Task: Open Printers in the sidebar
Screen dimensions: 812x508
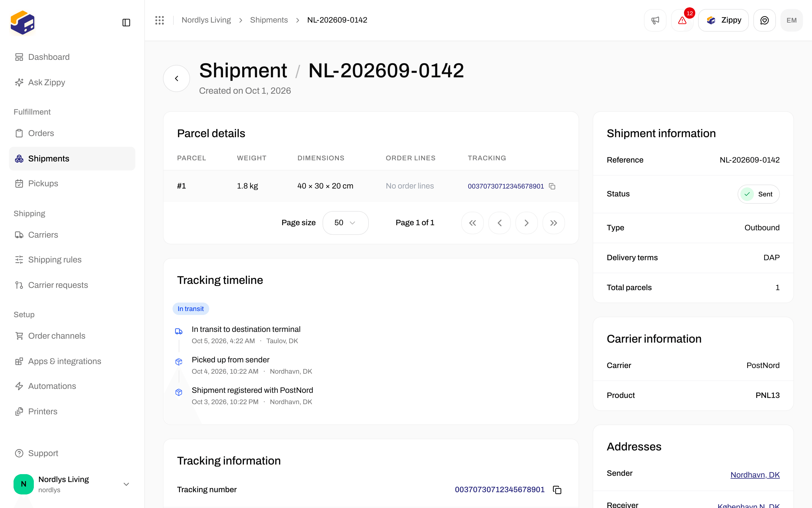Action: click(x=72, y=411)
